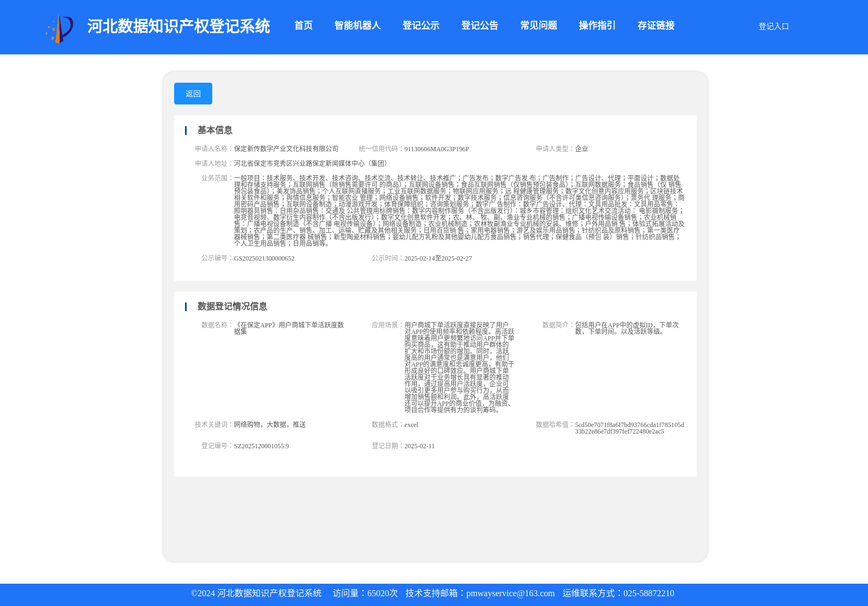This screenshot has height=606, width=868.
Task: Select publicity period 2025-02-14至2025-02-27
Action: [x=438, y=258]
